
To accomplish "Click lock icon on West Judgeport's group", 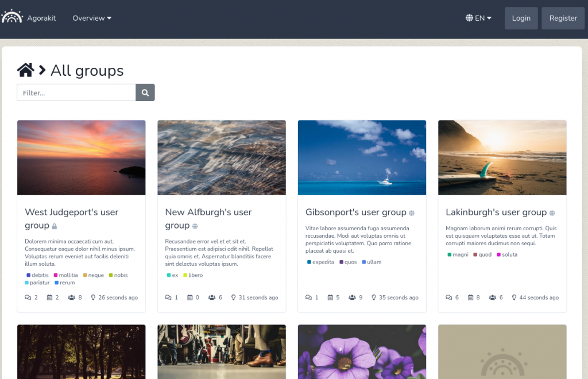I will coord(55,226).
